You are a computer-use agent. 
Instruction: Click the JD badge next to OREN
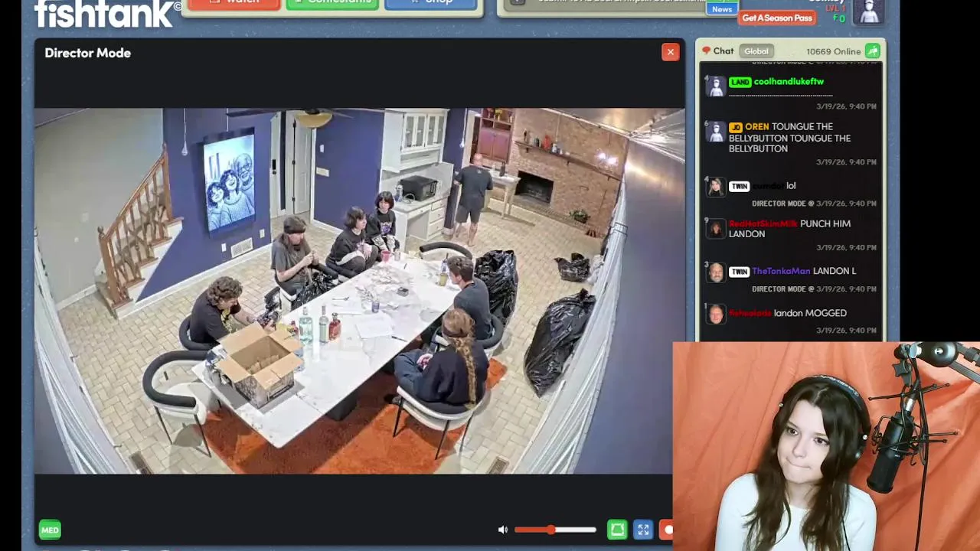pos(736,127)
